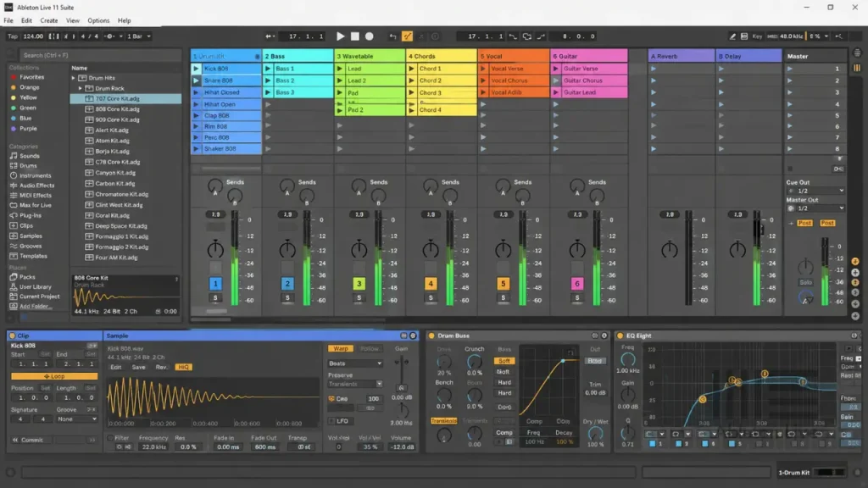Open the Cue Out dropdown
This screenshot has height=488, width=868.
click(x=816, y=191)
